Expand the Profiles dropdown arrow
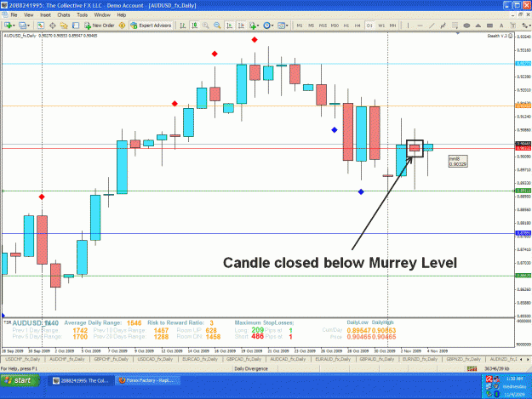The image size is (532, 399). 28,26
